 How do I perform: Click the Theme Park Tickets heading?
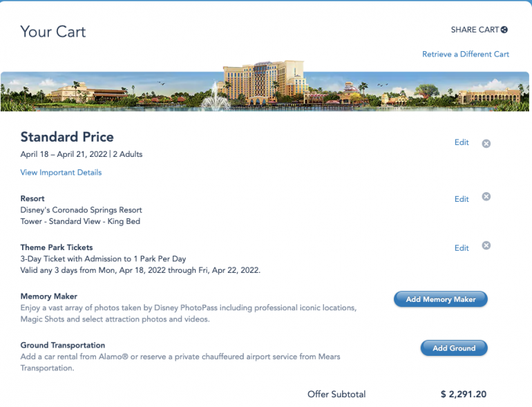(57, 247)
